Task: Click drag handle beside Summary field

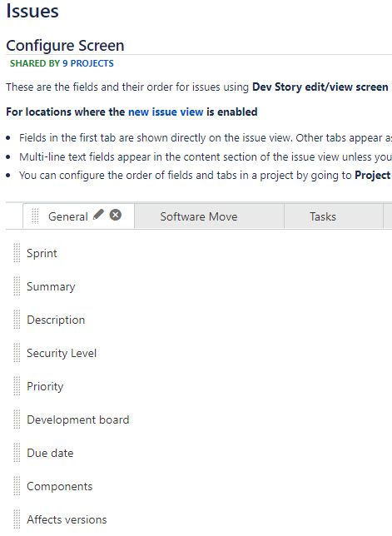Action: pos(17,286)
